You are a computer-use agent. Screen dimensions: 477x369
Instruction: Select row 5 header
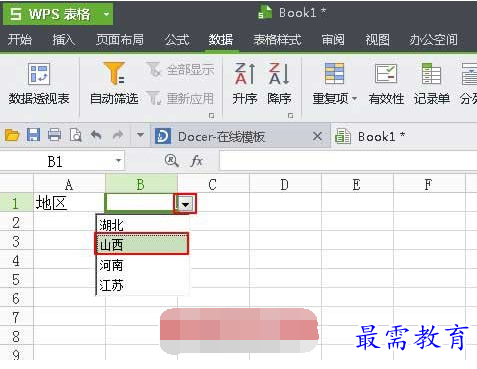(x=16, y=279)
